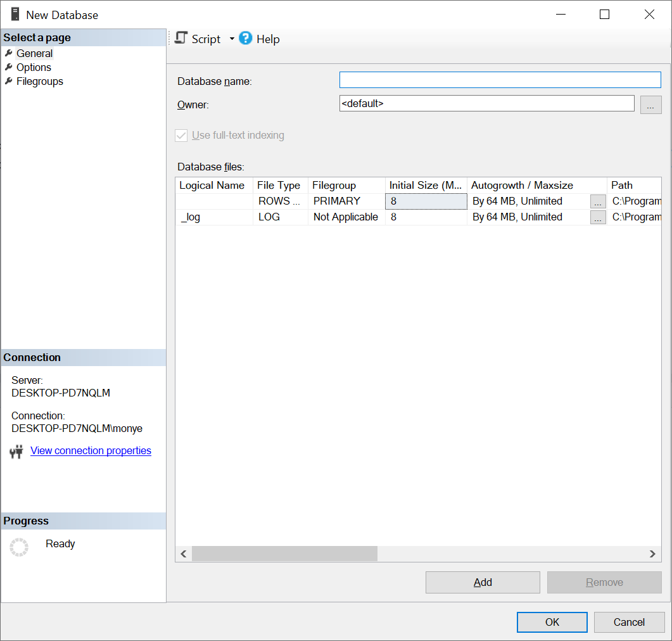672x641 pixels.
Task: Open the Help question mark icon
Action: tap(246, 38)
